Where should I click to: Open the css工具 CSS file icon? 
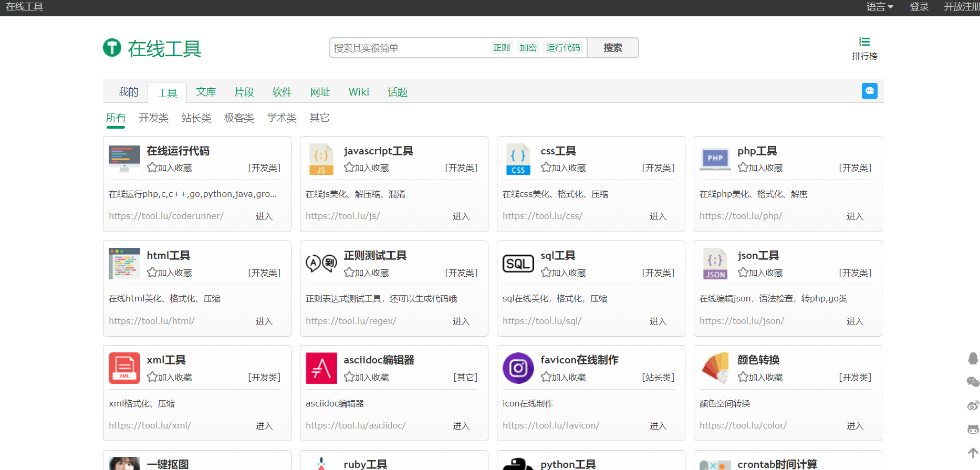pyautogui.click(x=518, y=159)
